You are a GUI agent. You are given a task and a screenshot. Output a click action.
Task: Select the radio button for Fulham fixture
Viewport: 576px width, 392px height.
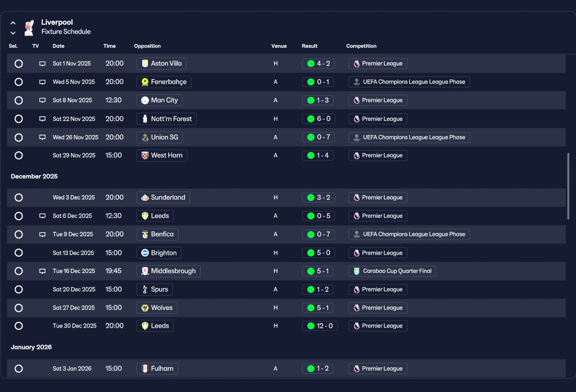coord(18,369)
